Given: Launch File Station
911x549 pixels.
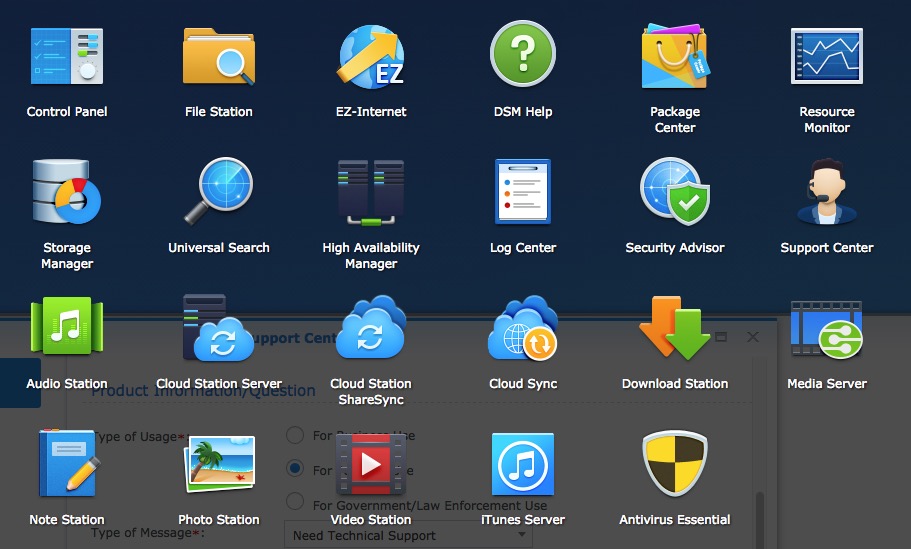Looking at the screenshot, I should [218, 56].
